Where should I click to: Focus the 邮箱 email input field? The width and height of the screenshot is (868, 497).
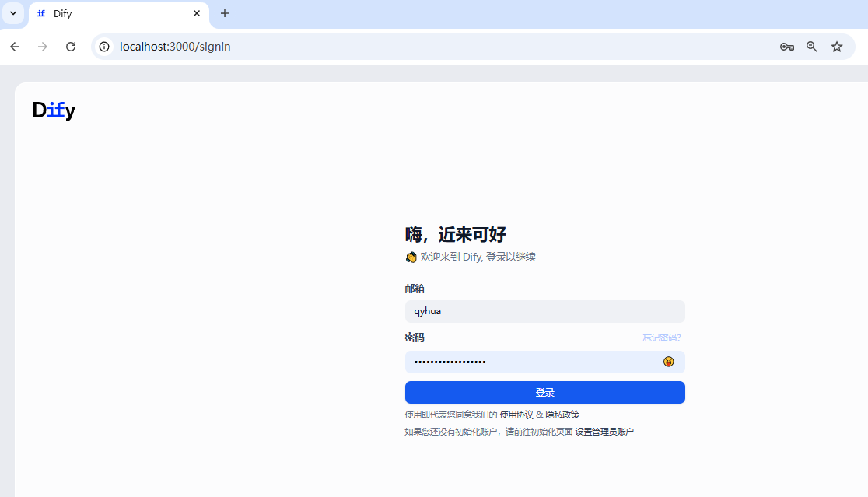tap(544, 311)
